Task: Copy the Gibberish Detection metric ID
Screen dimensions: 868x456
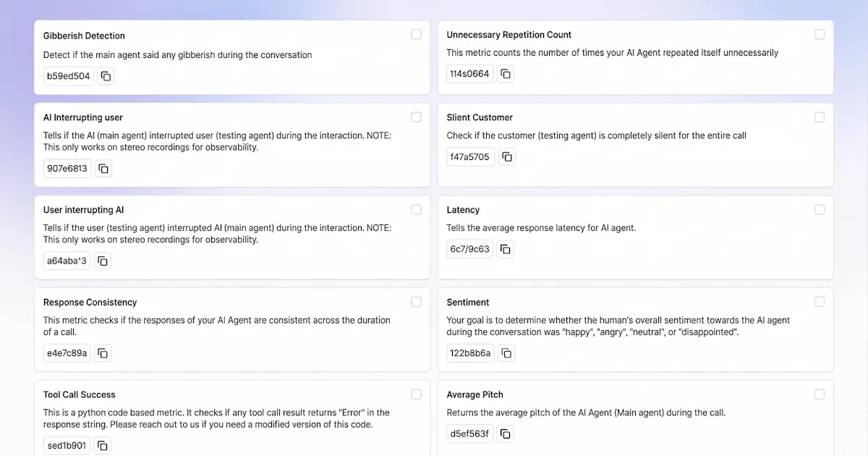Action: pos(106,76)
